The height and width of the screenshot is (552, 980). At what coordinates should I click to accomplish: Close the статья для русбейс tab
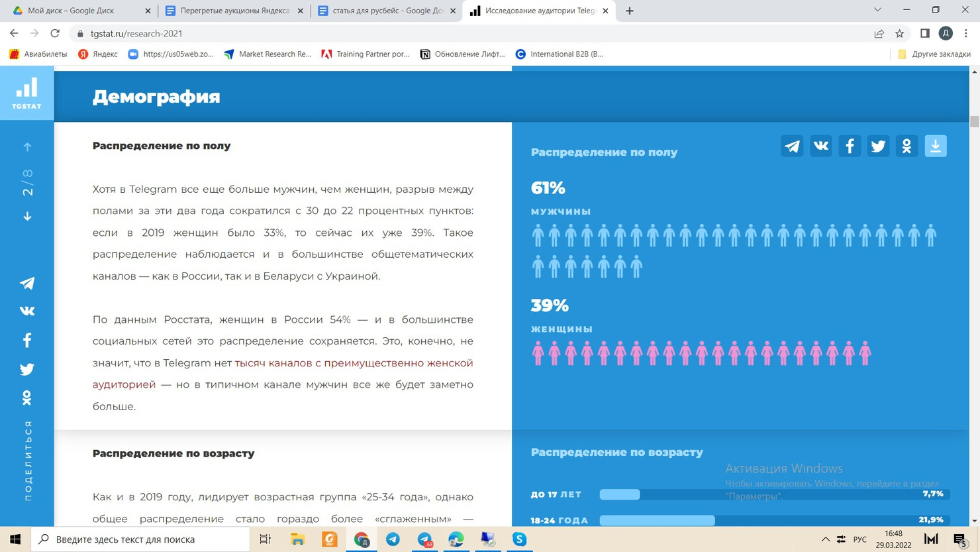(453, 11)
